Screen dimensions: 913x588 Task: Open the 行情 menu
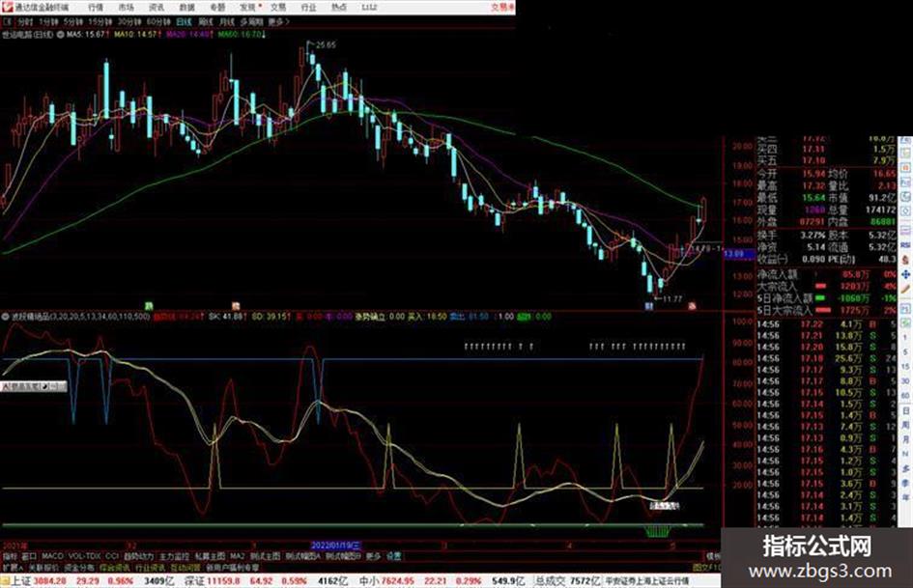[x=96, y=8]
